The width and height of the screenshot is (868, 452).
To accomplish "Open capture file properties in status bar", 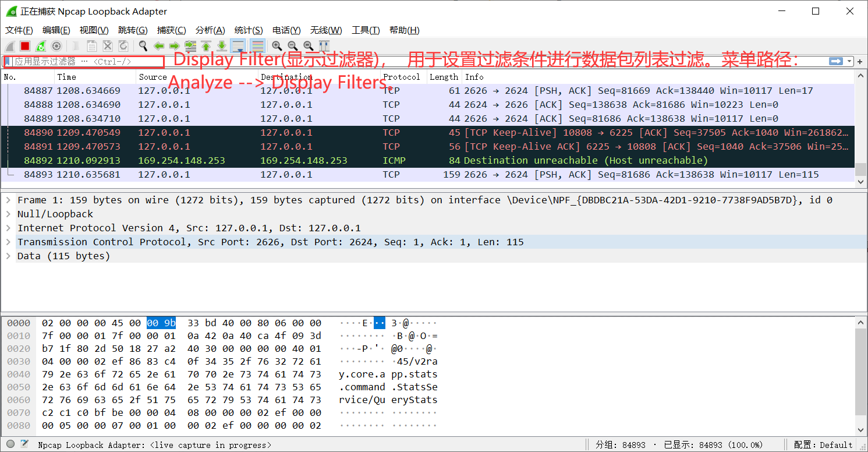I will [x=24, y=444].
